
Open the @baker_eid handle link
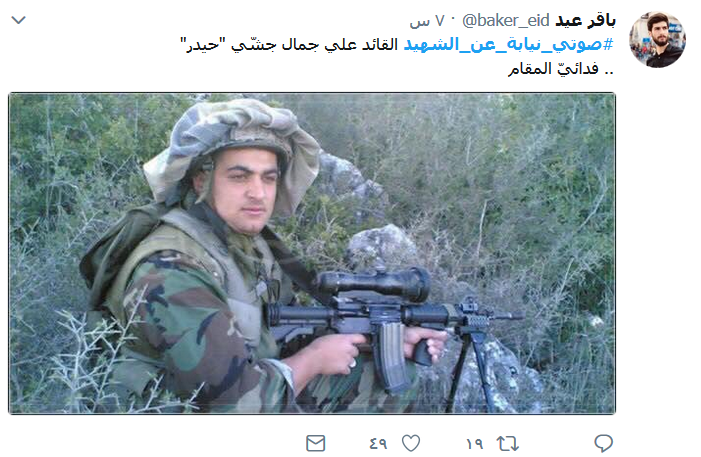point(506,21)
